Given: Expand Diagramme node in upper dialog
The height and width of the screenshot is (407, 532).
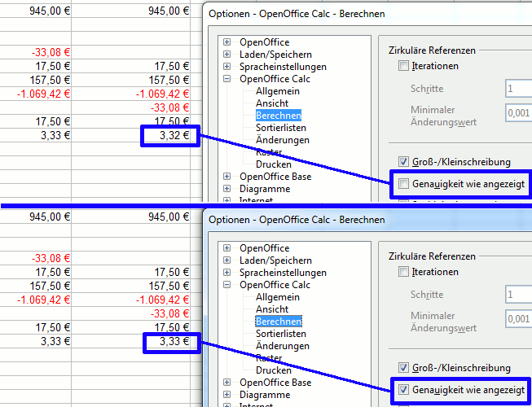Looking at the screenshot, I should point(227,189).
